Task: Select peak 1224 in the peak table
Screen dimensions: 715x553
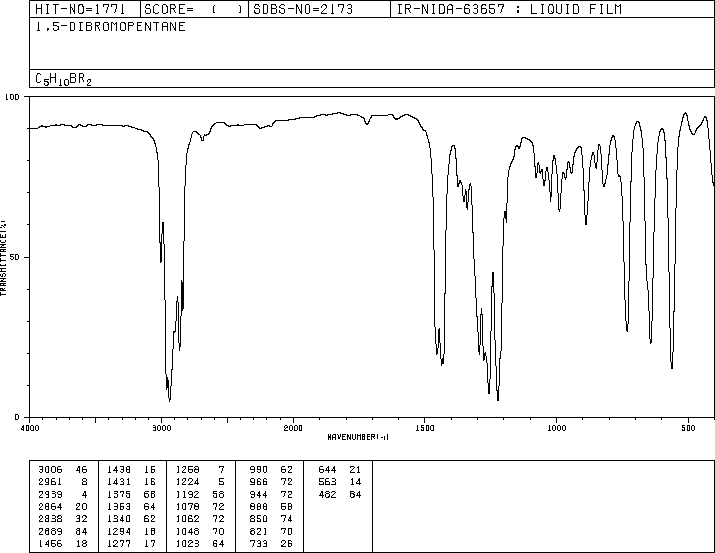Action: click(188, 482)
